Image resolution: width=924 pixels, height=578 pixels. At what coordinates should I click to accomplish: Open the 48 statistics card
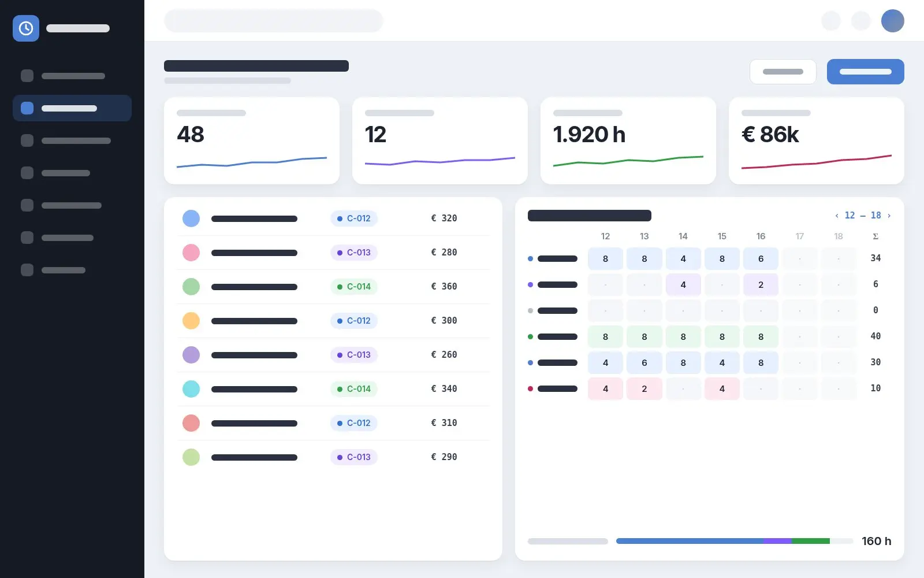[252, 140]
